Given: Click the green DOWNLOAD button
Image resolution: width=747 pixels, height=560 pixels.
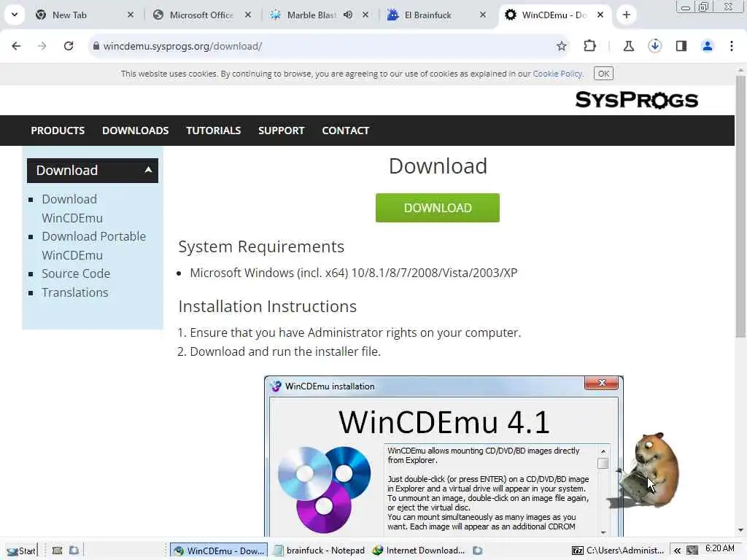Looking at the screenshot, I should [438, 208].
